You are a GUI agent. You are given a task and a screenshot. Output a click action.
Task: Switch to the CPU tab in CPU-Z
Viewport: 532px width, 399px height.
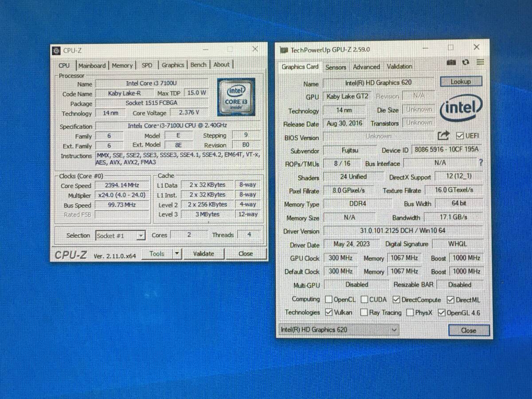point(64,65)
